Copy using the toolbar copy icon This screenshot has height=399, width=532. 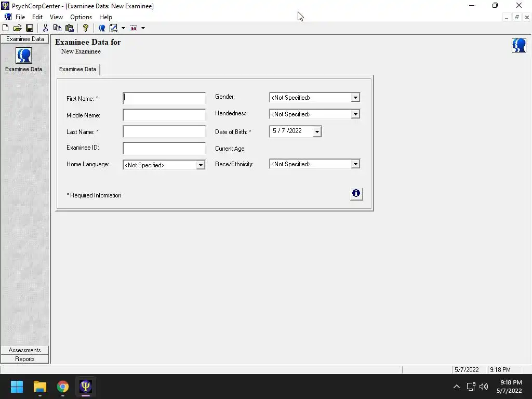pyautogui.click(x=57, y=28)
